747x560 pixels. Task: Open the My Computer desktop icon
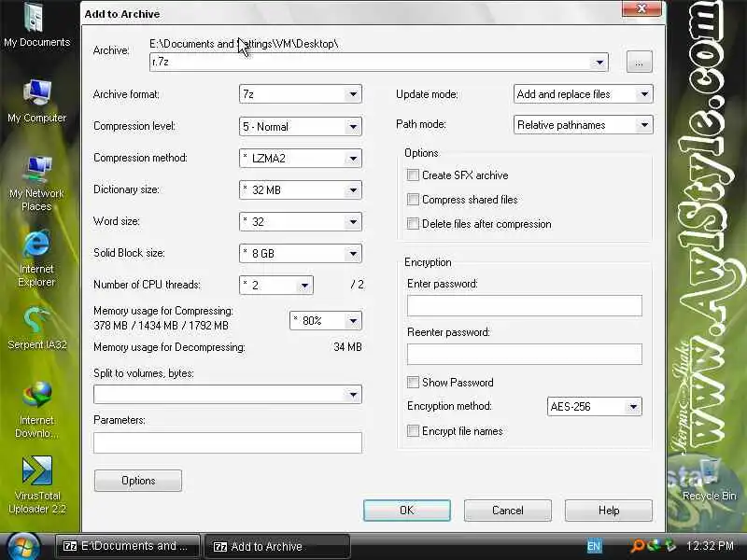click(36, 101)
